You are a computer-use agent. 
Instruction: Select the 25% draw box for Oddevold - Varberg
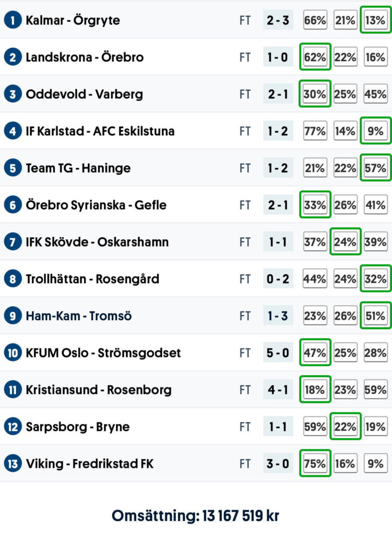coord(345,95)
